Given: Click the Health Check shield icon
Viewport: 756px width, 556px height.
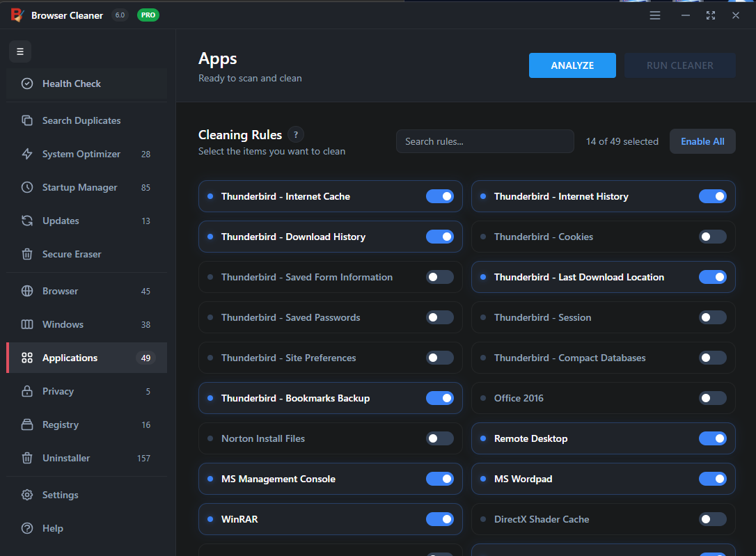Looking at the screenshot, I should (x=27, y=84).
